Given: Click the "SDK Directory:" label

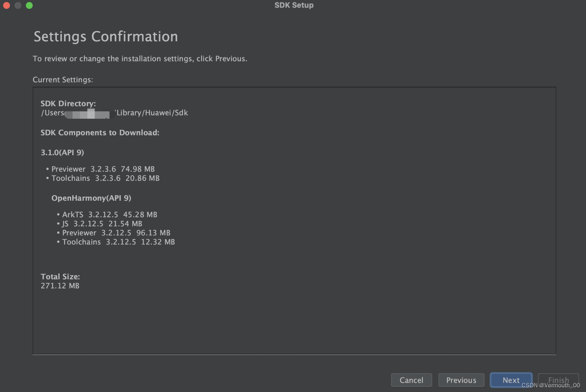Looking at the screenshot, I should 68,104.
